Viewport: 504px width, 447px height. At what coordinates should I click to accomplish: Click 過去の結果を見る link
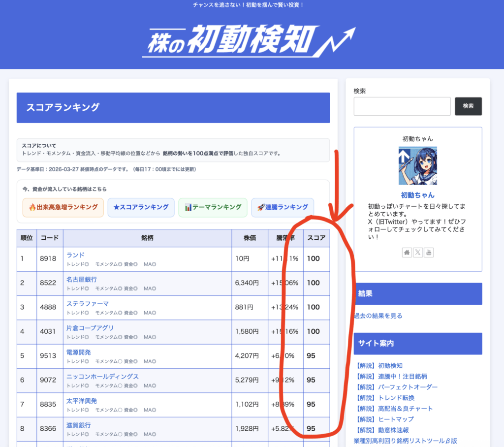point(378,316)
